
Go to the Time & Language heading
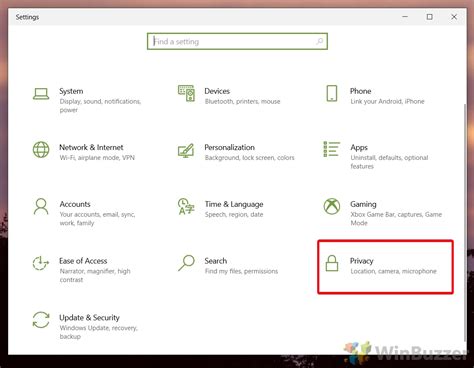(234, 204)
